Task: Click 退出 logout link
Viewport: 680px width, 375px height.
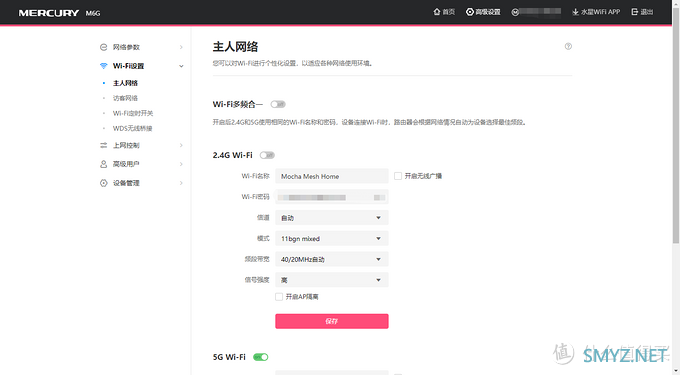Action: (647, 12)
